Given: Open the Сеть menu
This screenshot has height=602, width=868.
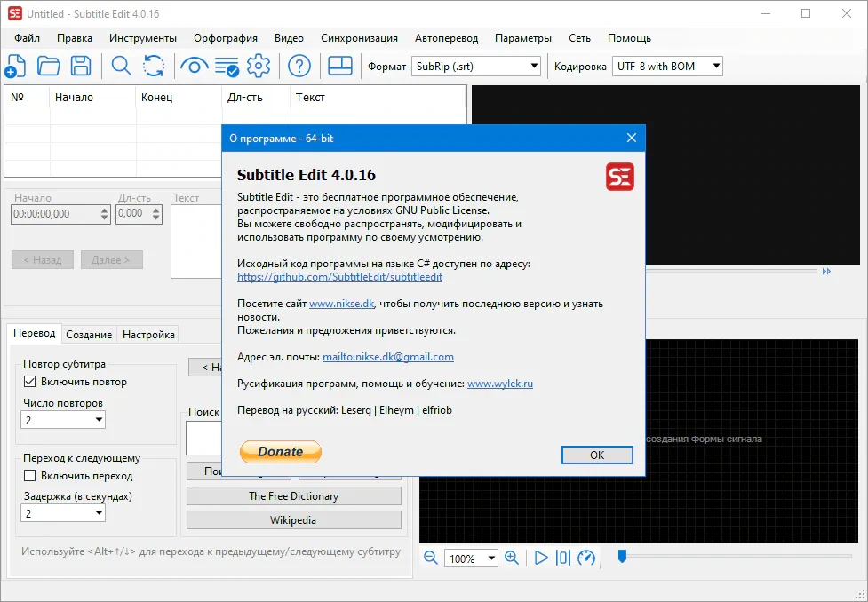Looking at the screenshot, I should 579,38.
